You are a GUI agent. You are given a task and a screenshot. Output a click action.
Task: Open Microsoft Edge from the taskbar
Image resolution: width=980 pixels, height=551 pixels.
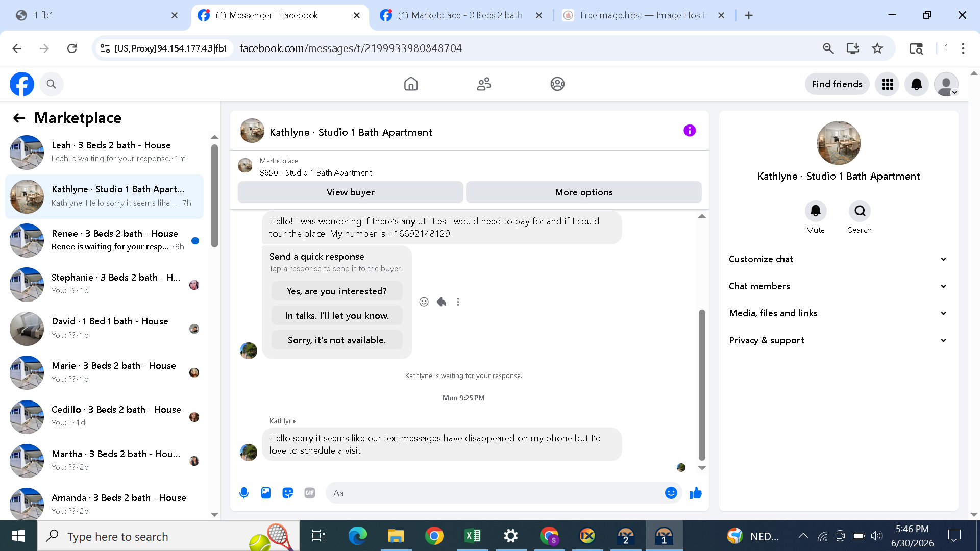tap(357, 536)
